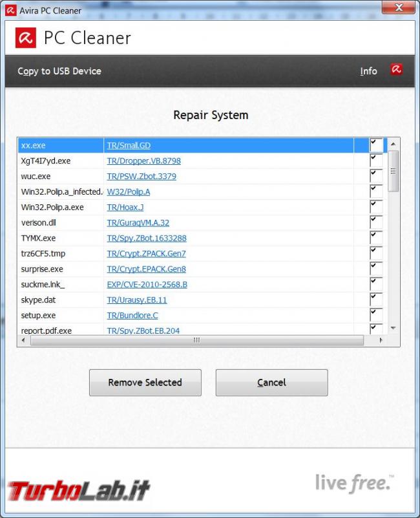The width and height of the screenshot is (420, 518).
Task: Toggle the TYMX.exe checkbox
Action: pyautogui.click(x=376, y=238)
